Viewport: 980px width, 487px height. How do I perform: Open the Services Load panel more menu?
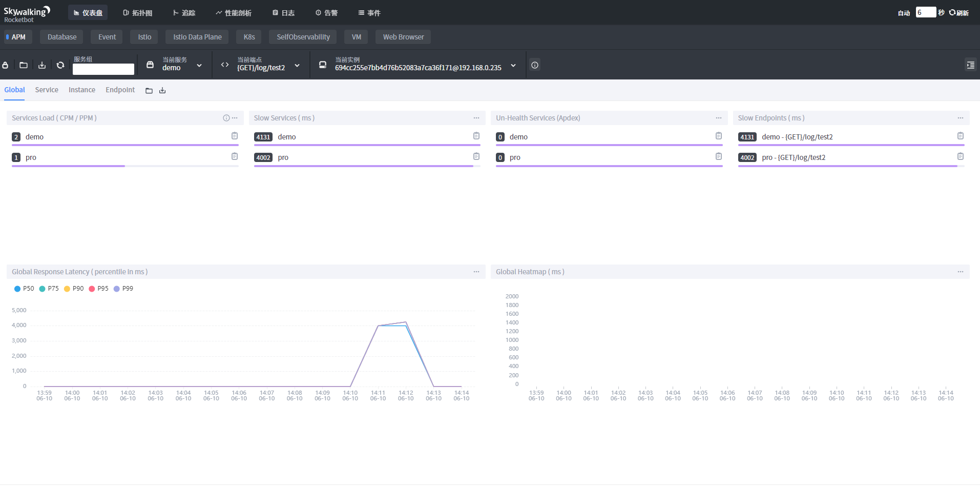(235, 118)
